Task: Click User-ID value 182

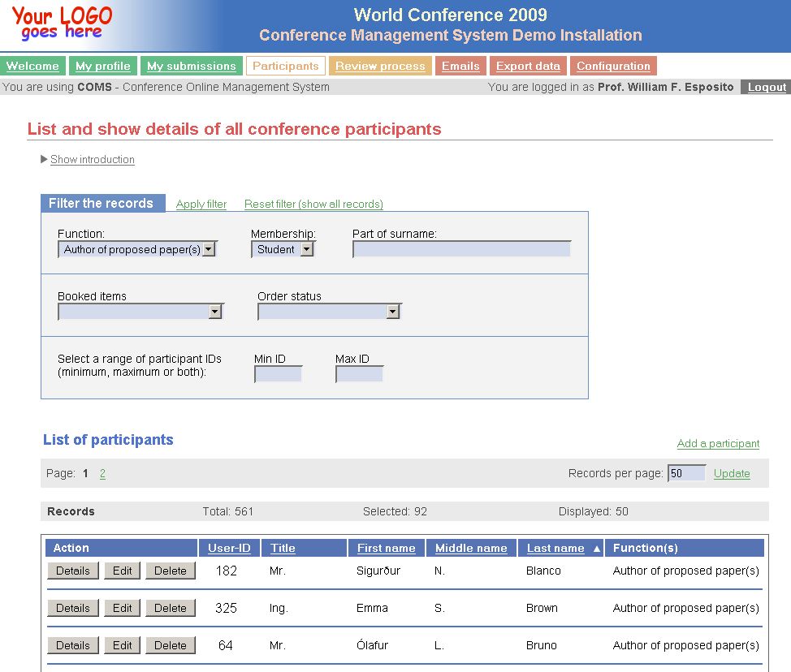Action: coord(226,571)
